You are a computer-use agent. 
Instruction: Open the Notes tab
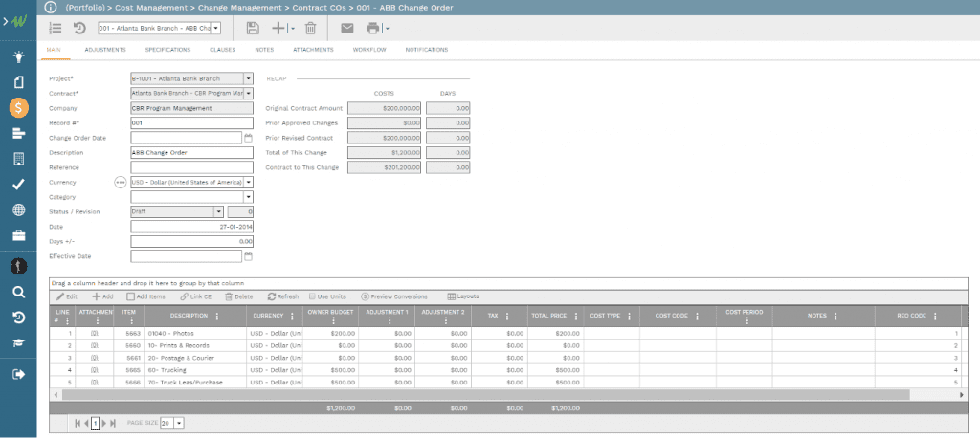264,50
